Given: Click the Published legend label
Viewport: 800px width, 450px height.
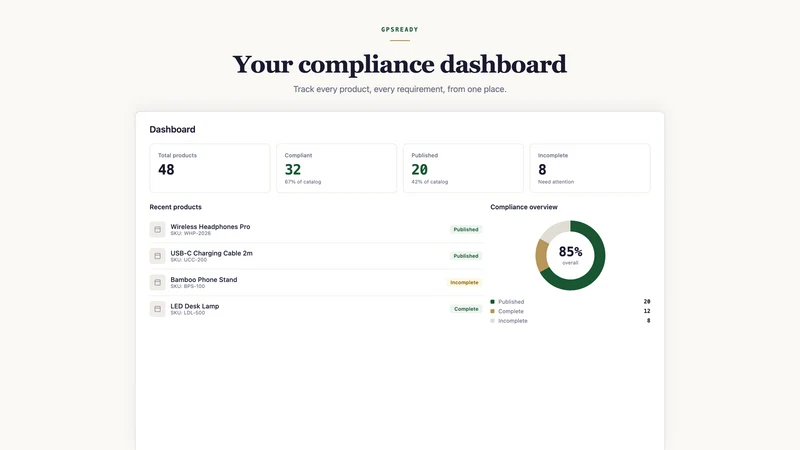Looking at the screenshot, I should click(511, 302).
